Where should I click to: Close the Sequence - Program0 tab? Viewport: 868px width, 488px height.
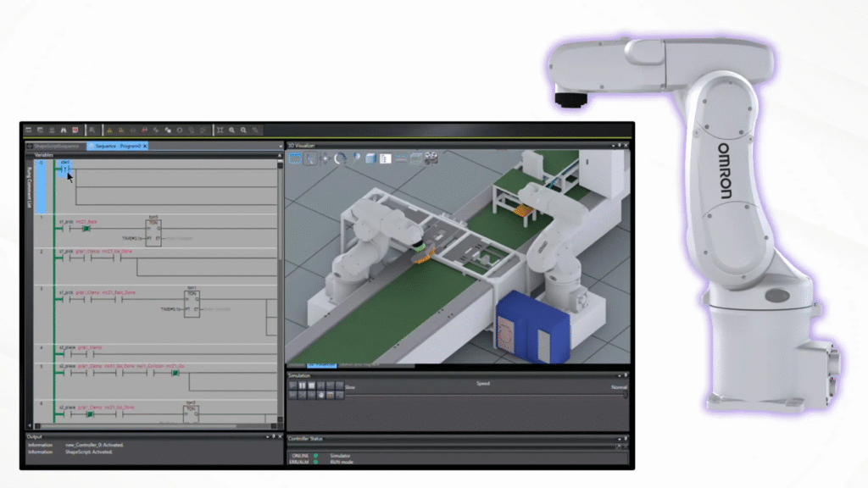[x=145, y=146]
